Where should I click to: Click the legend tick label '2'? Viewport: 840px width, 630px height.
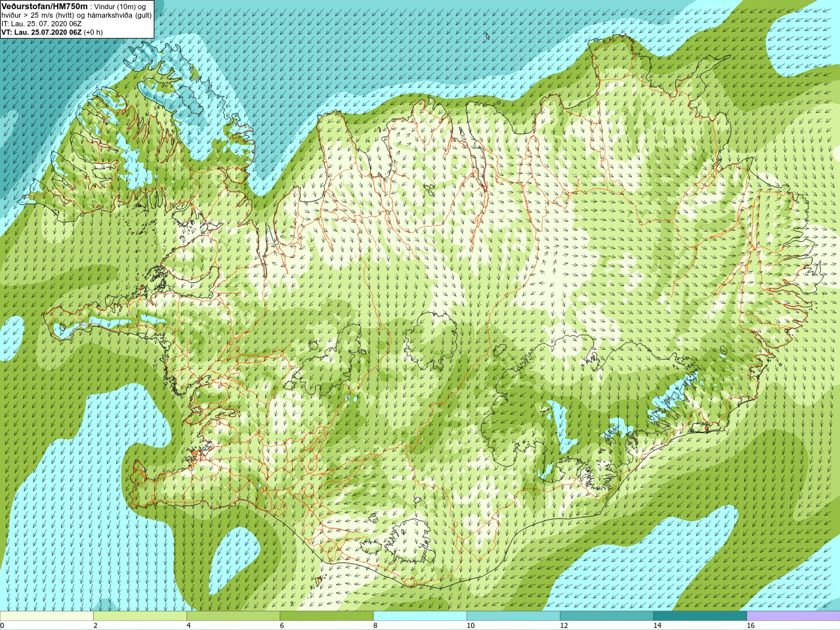coord(95,625)
